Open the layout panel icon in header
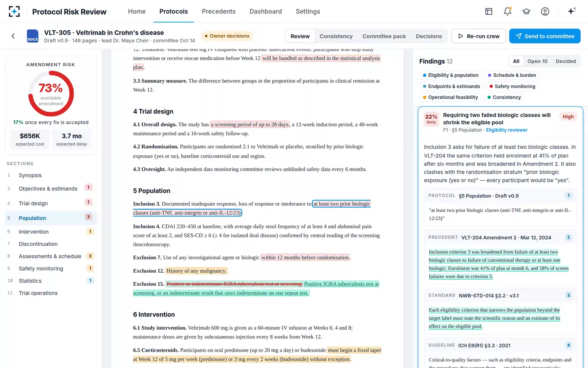 [489, 11]
